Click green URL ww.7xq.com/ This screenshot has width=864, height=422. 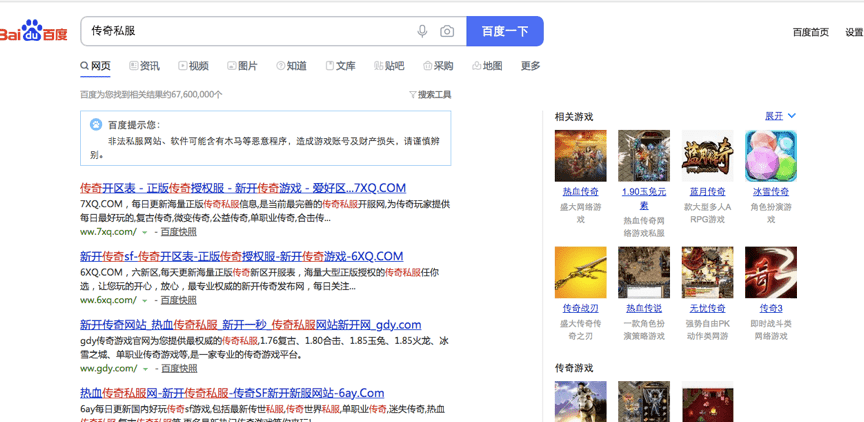109,232
